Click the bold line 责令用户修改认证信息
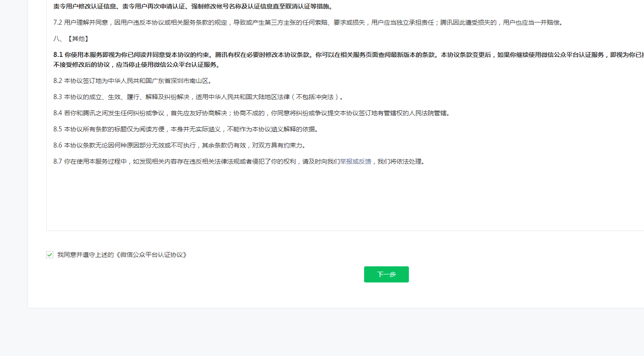The height and width of the screenshot is (356, 644). [x=193, y=6]
